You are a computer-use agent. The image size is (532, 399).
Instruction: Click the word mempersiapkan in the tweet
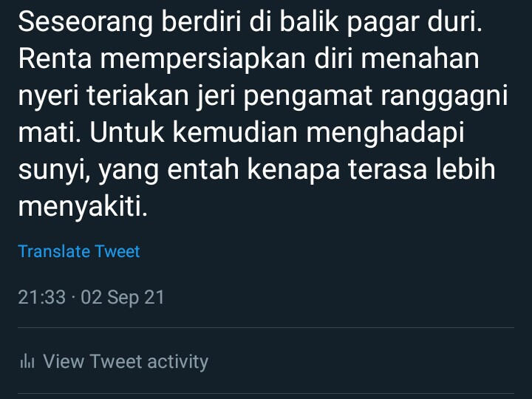203,60
